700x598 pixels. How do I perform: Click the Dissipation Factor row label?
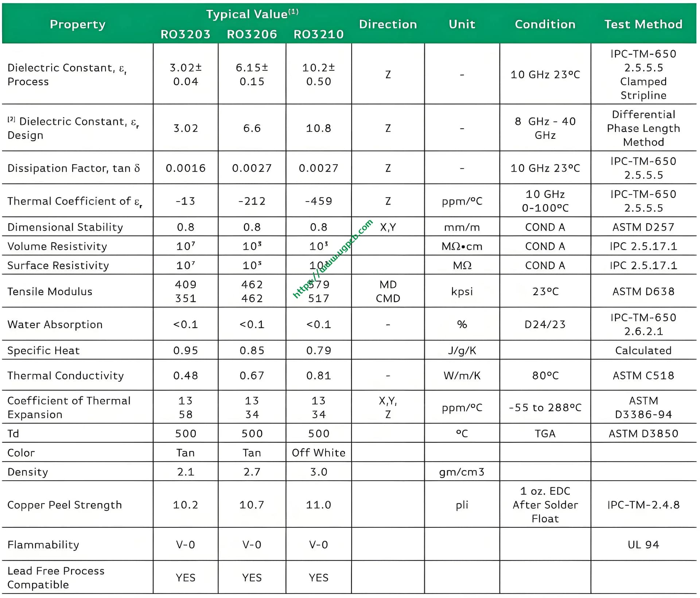tap(74, 168)
